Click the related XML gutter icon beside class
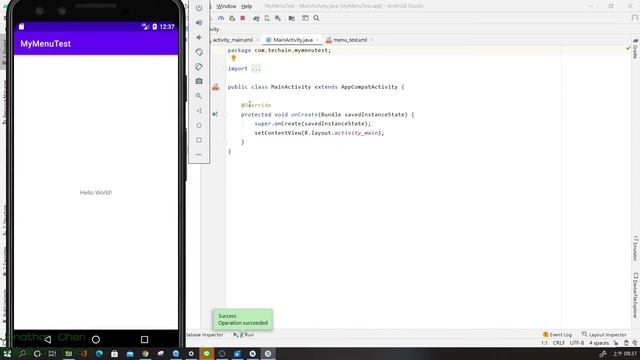This screenshot has height=360, width=640. click(x=216, y=87)
